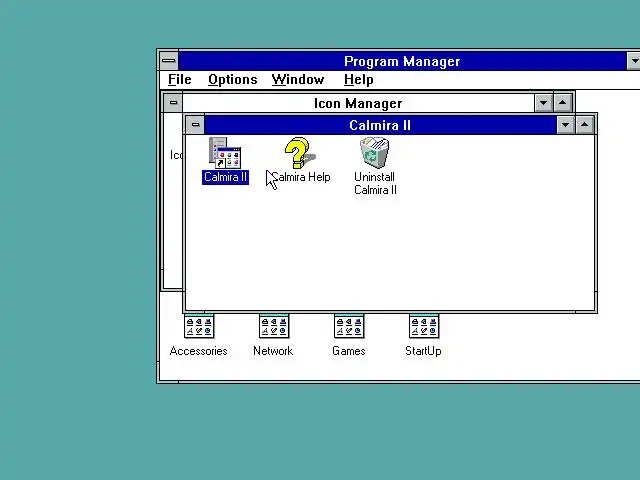
Task: Maximize the Icon Manager group window
Action: pos(562,103)
